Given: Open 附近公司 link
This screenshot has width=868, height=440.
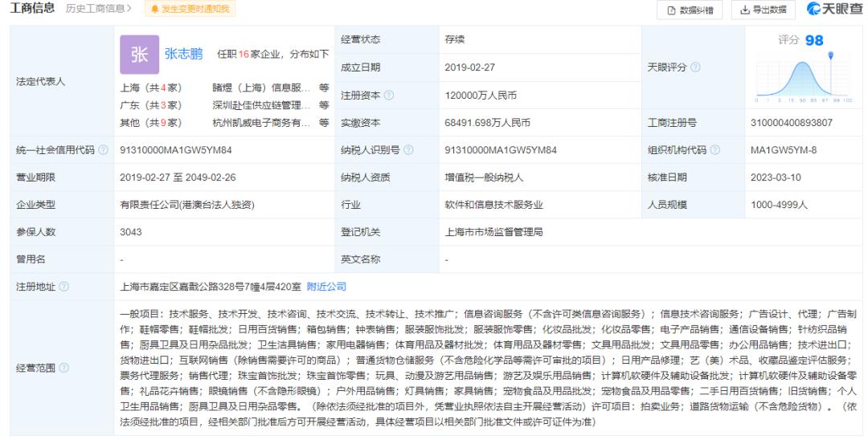Looking at the screenshot, I should coord(326,287).
